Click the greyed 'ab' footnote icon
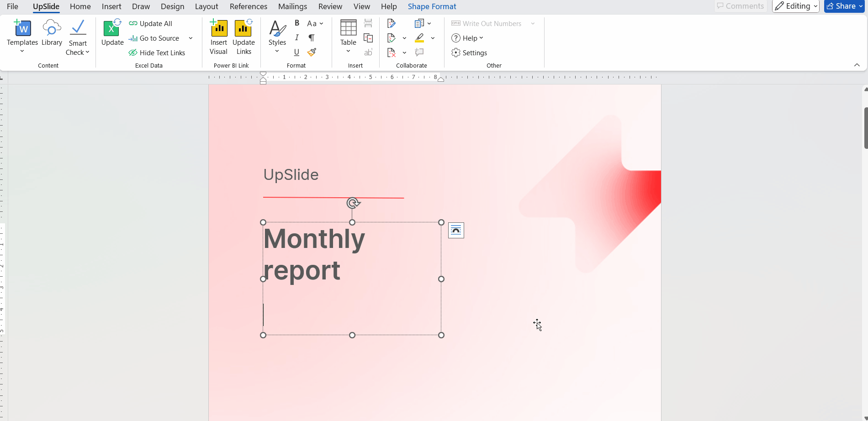The height and width of the screenshot is (421, 868). [x=368, y=53]
